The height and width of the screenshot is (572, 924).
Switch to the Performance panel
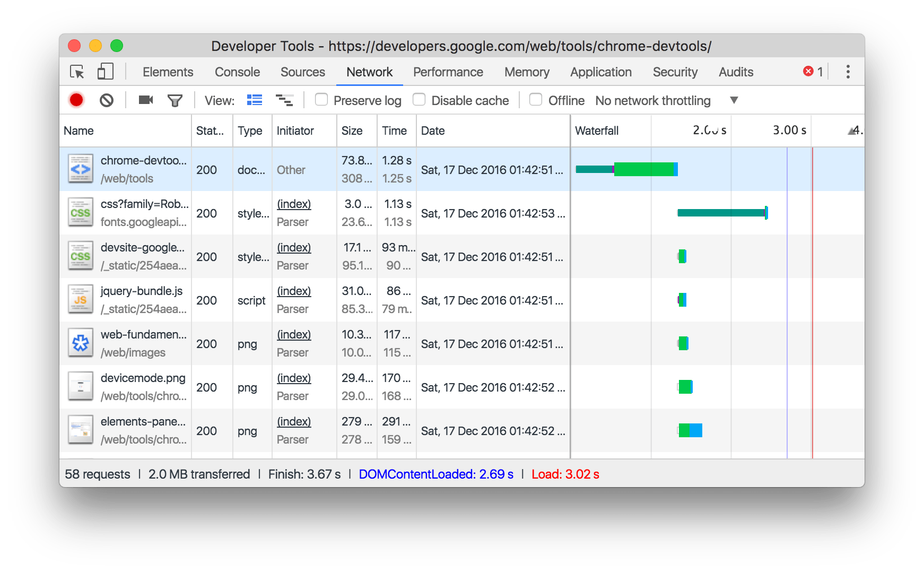448,72
